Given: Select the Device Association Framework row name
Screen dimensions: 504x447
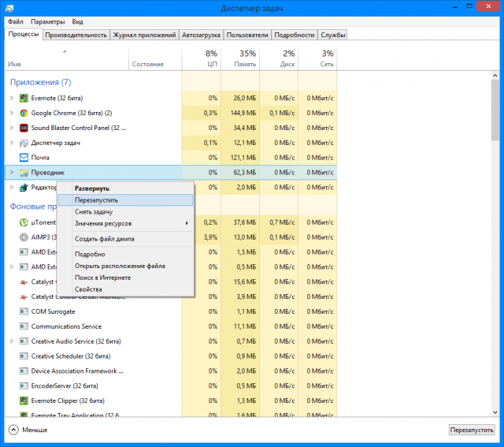Looking at the screenshot, I should pos(77,371).
